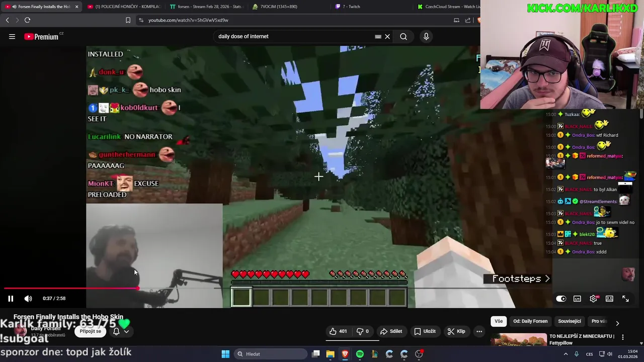Go to YouTube Premium home logo
The height and width of the screenshot is (362, 644).
(x=41, y=37)
